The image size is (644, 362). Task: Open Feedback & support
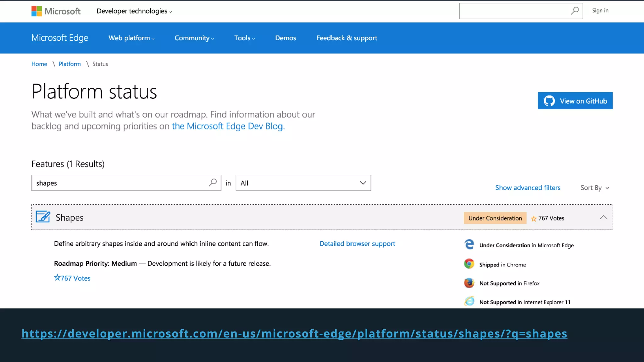[347, 38]
